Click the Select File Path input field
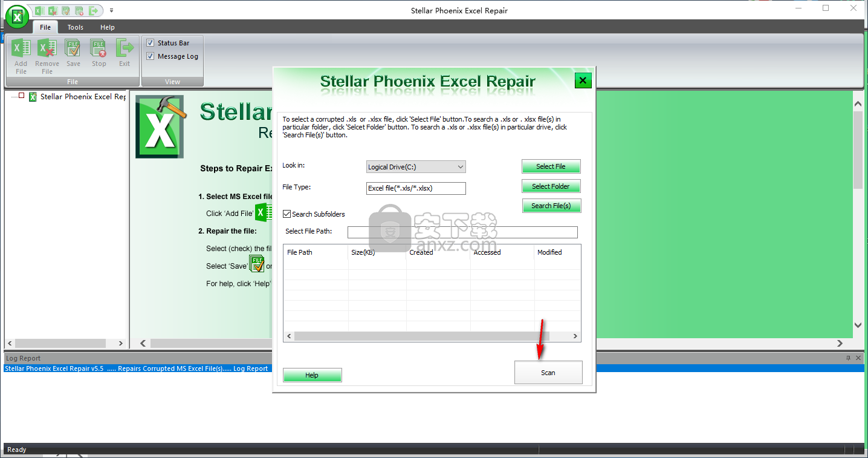This screenshot has width=868, height=458. tap(462, 232)
